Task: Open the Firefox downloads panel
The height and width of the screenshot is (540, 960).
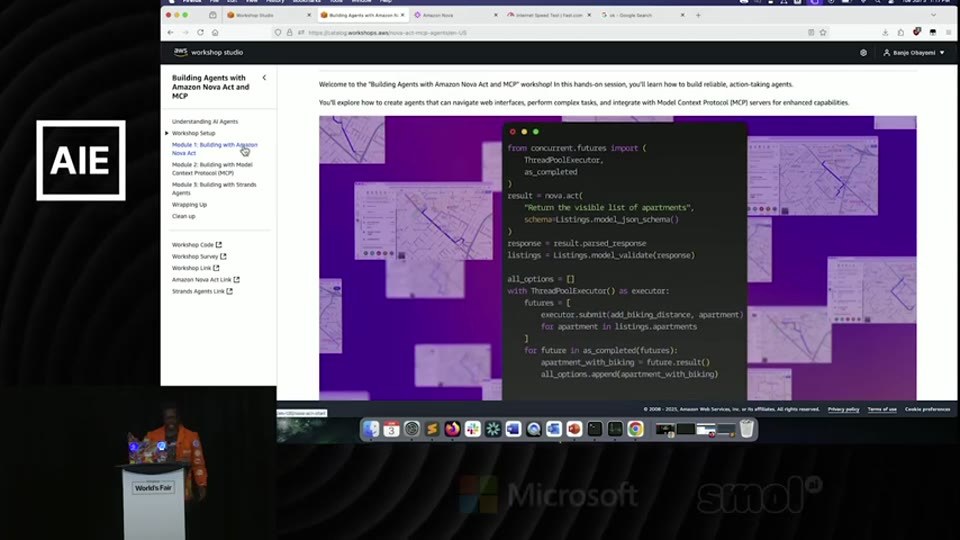Action: click(885, 32)
